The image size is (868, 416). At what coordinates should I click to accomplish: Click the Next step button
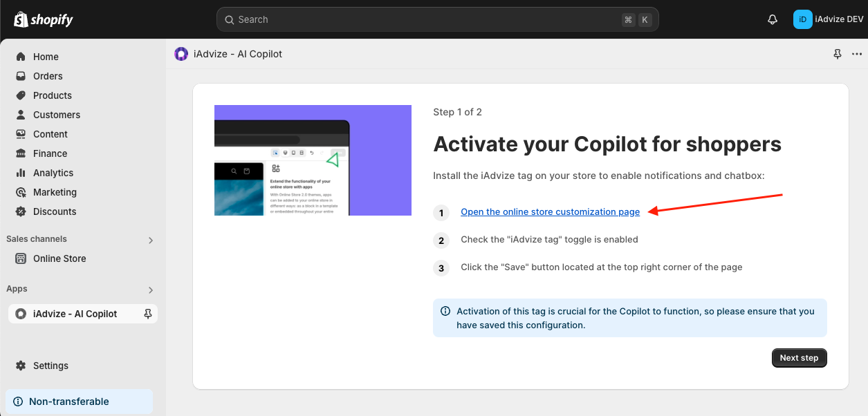[x=799, y=358]
